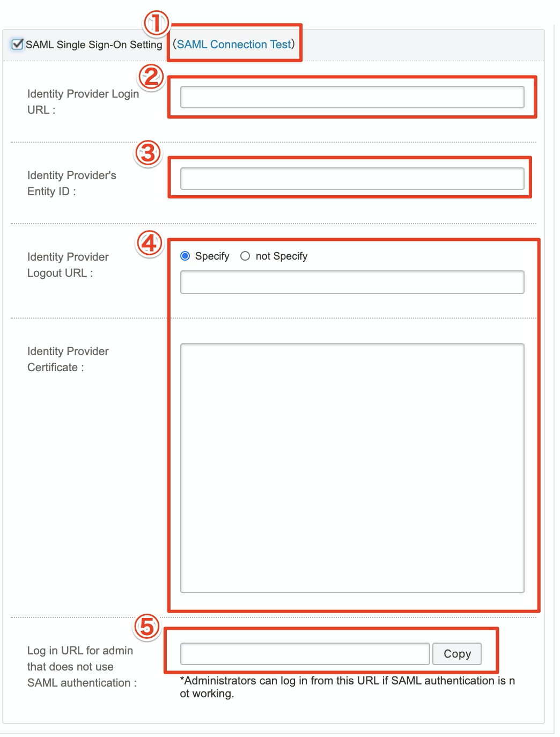560x737 pixels.
Task: Click the red circled number 4 annotation
Action: point(150,242)
